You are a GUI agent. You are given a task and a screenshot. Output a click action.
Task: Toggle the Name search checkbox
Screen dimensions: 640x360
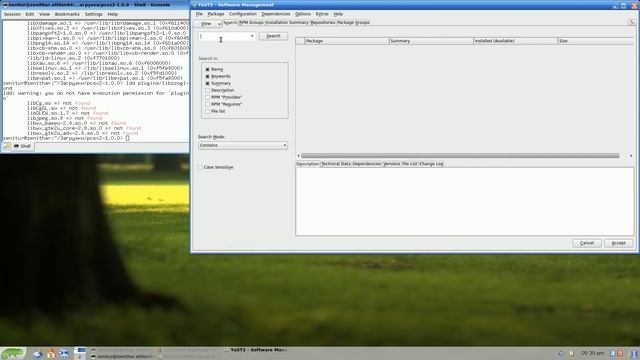tap(207, 69)
